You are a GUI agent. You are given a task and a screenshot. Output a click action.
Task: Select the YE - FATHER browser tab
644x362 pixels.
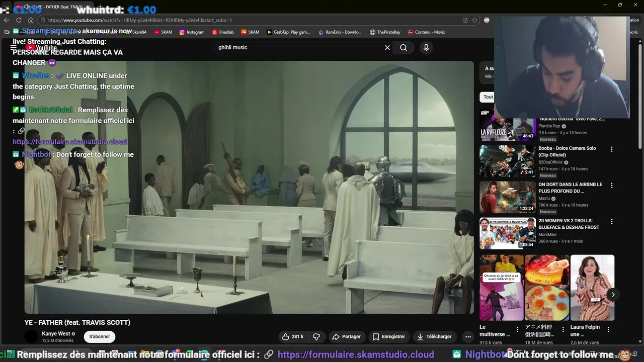click(x=53, y=7)
